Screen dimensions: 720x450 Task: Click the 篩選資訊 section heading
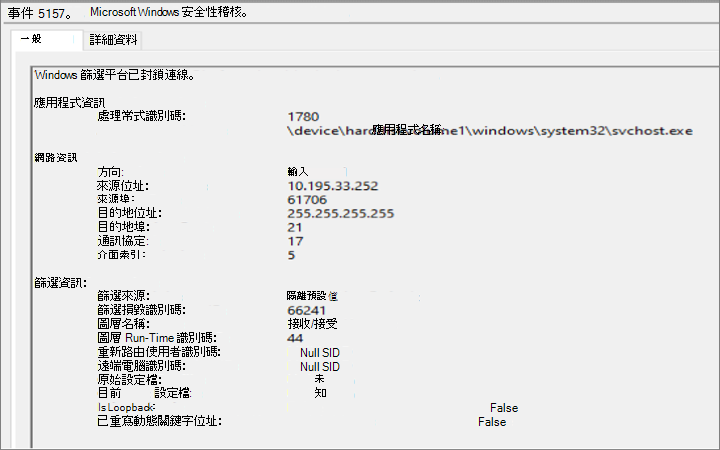(x=61, y=283)
